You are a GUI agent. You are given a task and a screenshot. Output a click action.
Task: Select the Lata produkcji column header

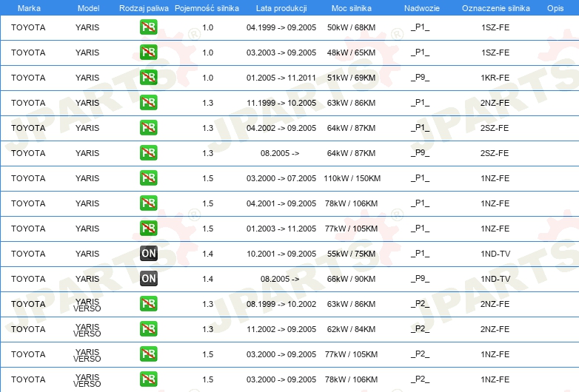[x=281, y=8]
